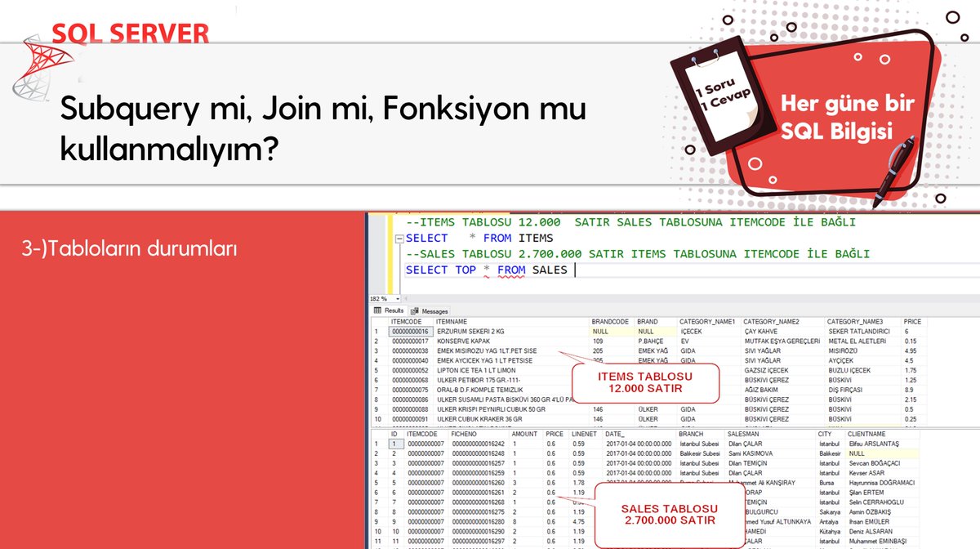
Task: Select the CITY column header
Action: [x=825, y=435]
